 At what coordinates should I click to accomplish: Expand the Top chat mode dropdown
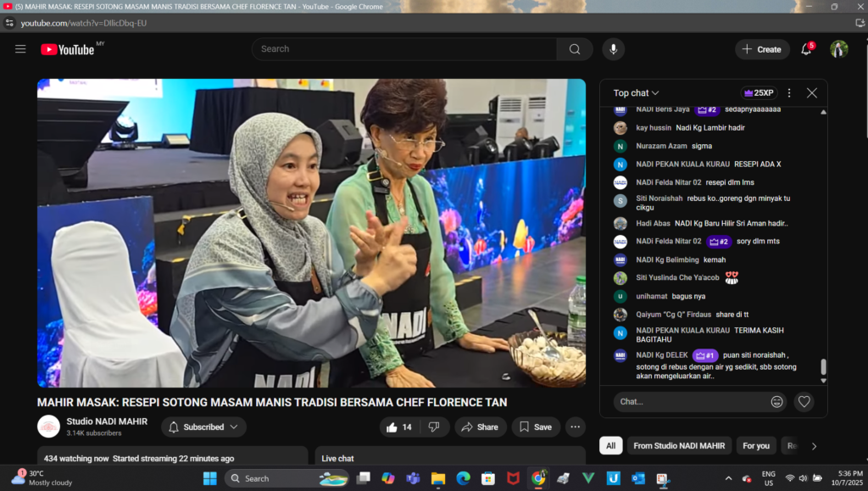(636, 93)
